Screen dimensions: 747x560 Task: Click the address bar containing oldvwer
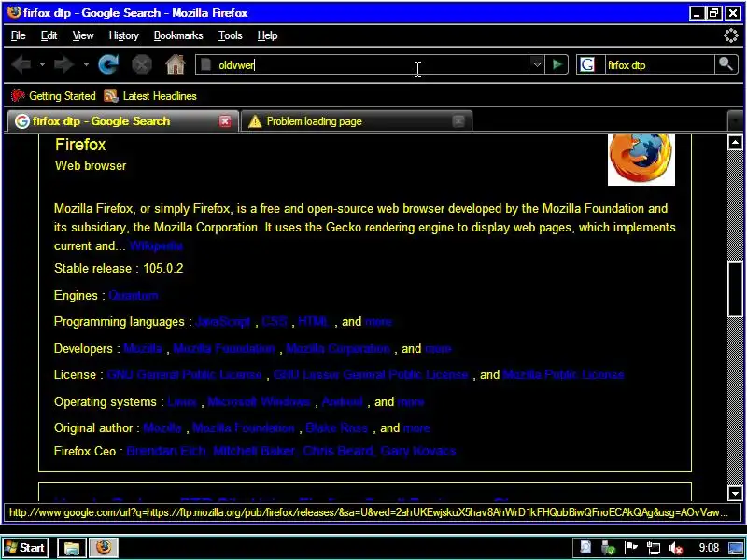362,64
